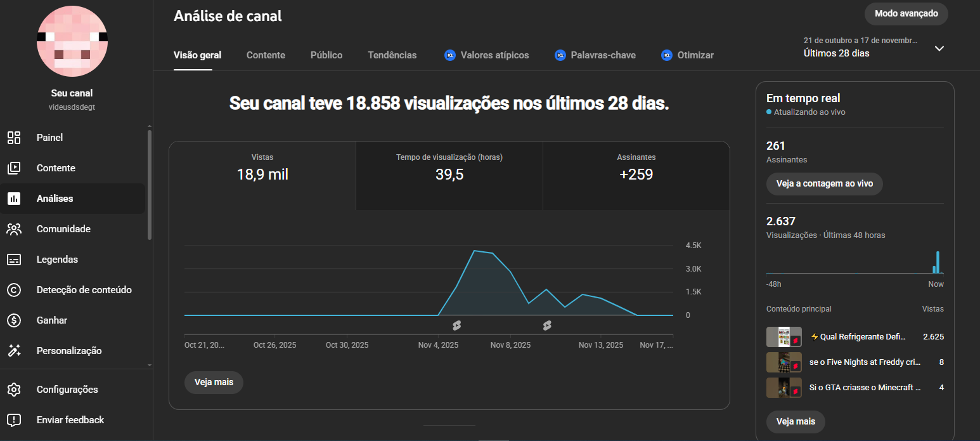Click Veja a contagem ao vivo button

[825, 183]
